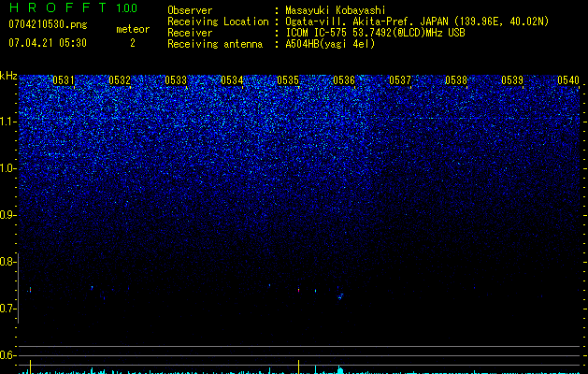
Task: Click the 0.9 kHz frequency label
Action: point(8,215)
